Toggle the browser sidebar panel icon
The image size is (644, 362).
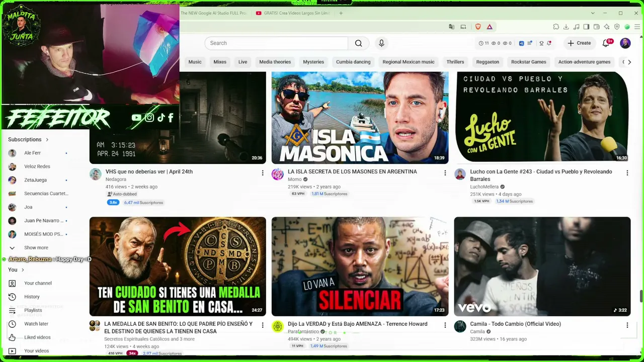point(586,27)
